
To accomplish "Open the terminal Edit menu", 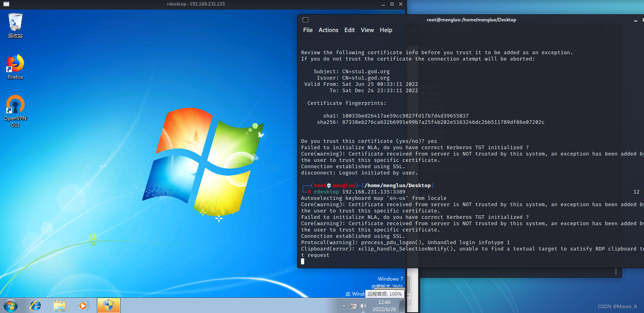I will 350,30.
